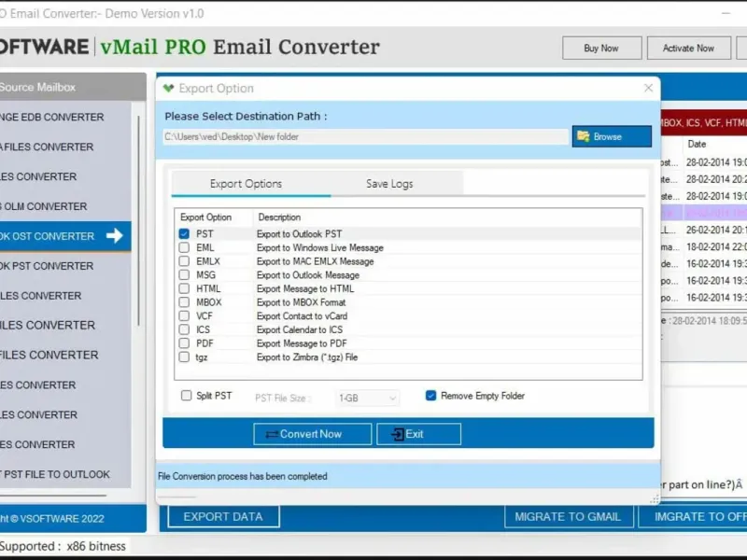Check the EML export option
The image size is (747, 560).
click(x=184, y=247)
